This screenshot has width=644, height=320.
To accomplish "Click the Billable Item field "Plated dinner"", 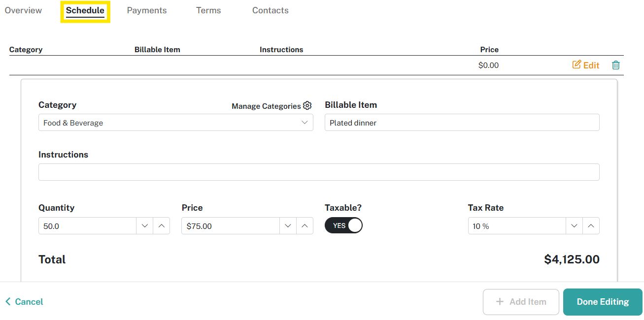I will tap(462, 123).
